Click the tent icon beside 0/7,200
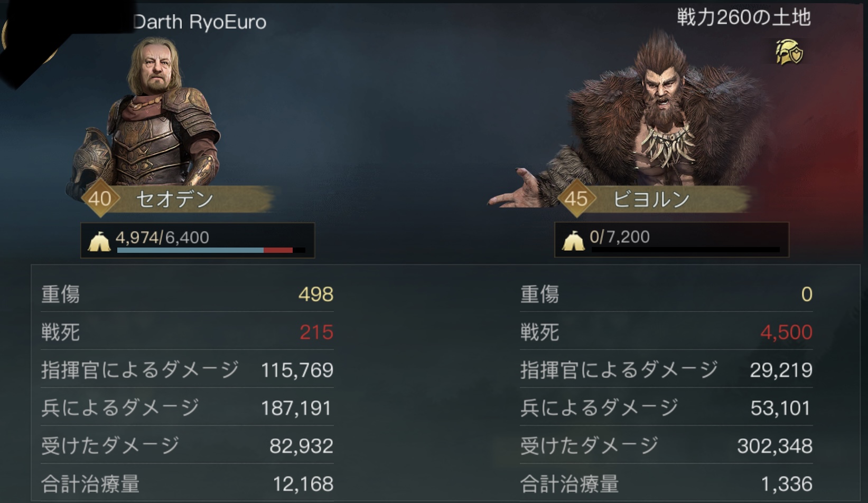 point(573,241)
